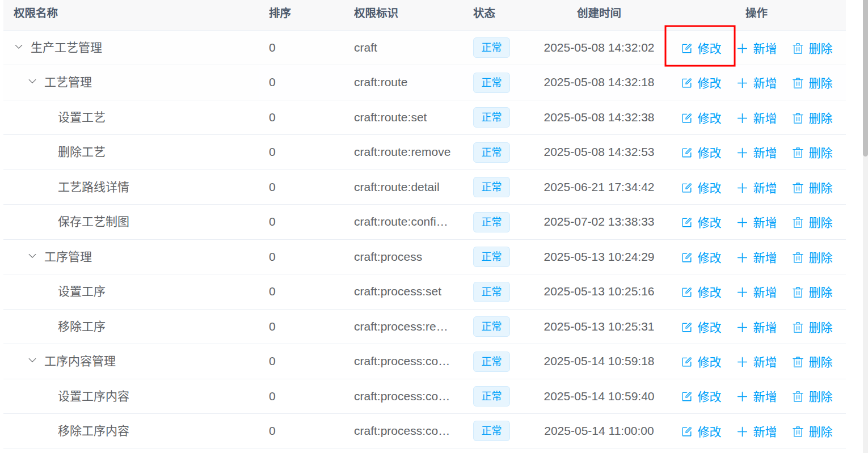Click the 创建时间 column header

click(x=599, y=13)
